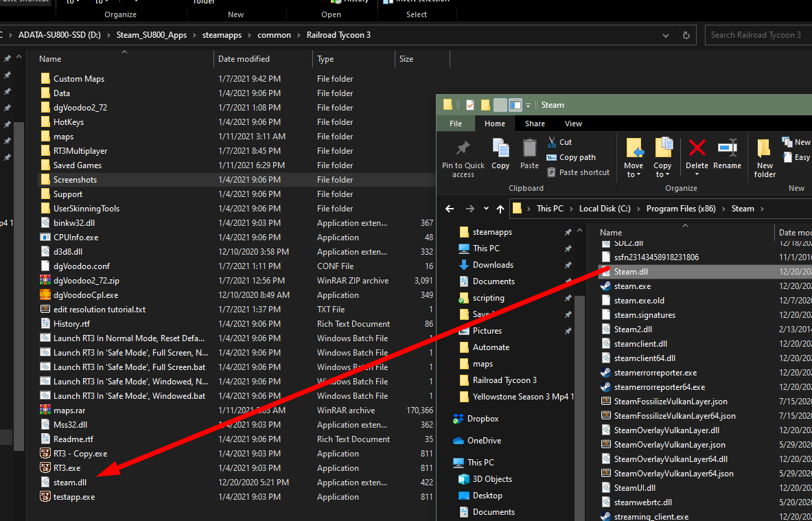
Task: Click the Search Railroad Tycoon 3 field
Action: point(758,35)
